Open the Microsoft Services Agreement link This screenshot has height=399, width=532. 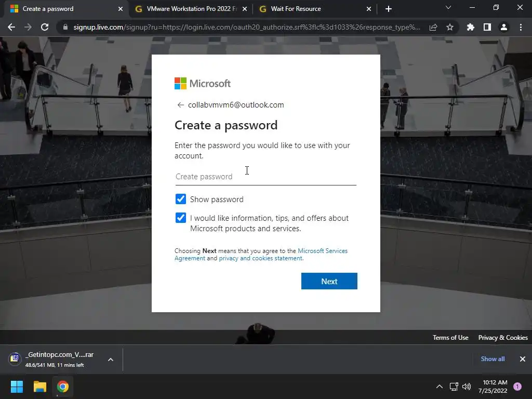point(323,251)
